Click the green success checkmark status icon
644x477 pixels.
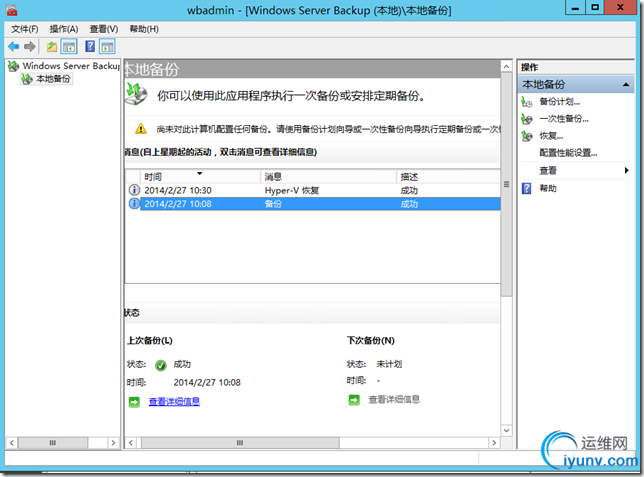pos(161,365)
